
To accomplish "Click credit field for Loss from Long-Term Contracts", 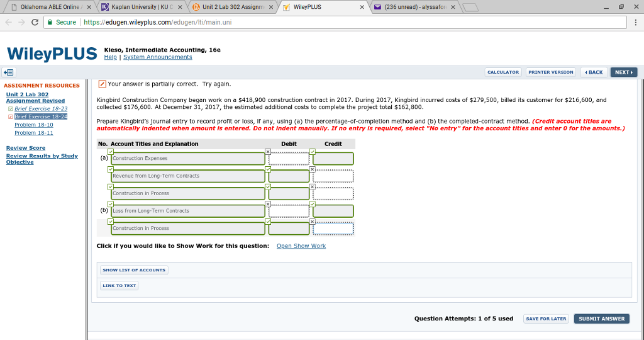I will pyautogui.click(x=333, y=211).
